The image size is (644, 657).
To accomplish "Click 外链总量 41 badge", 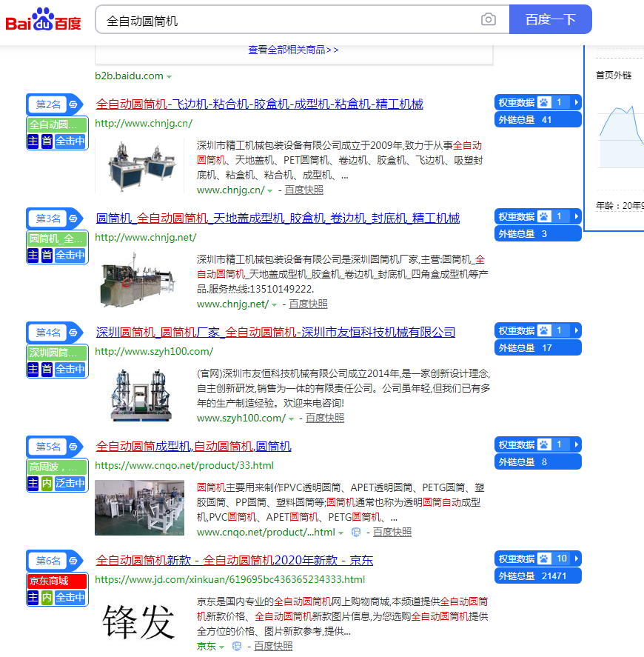I will pos(538,119).
